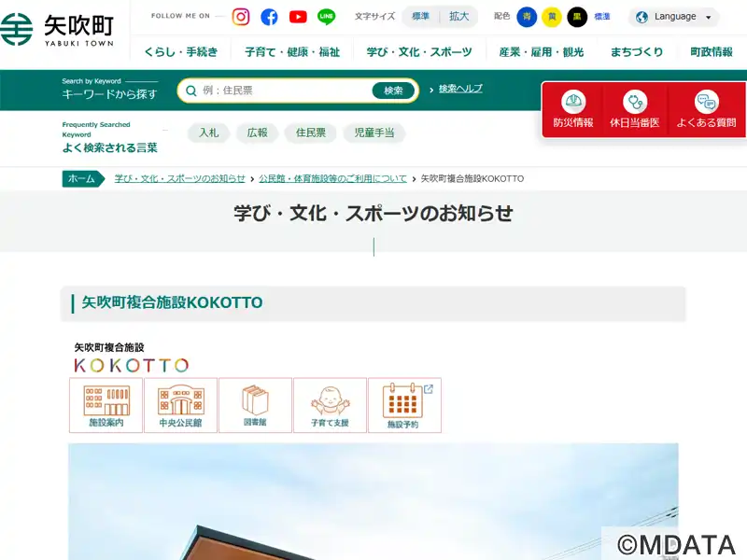
Task: Click the green 検索 button
Action: 393,91
